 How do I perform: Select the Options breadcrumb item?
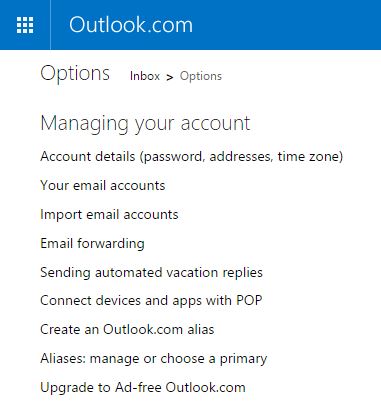tap(201, 76)
